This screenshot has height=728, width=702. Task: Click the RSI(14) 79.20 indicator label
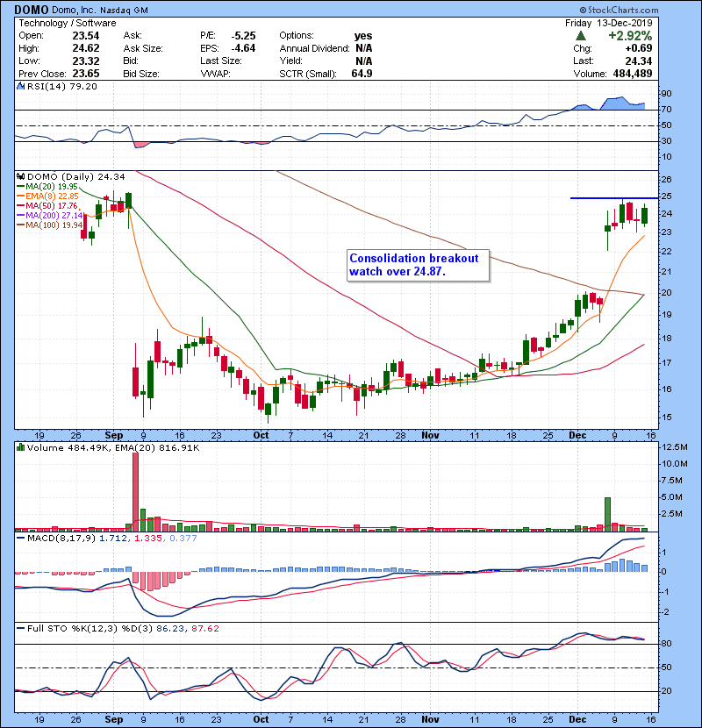(x=61, y=86)
